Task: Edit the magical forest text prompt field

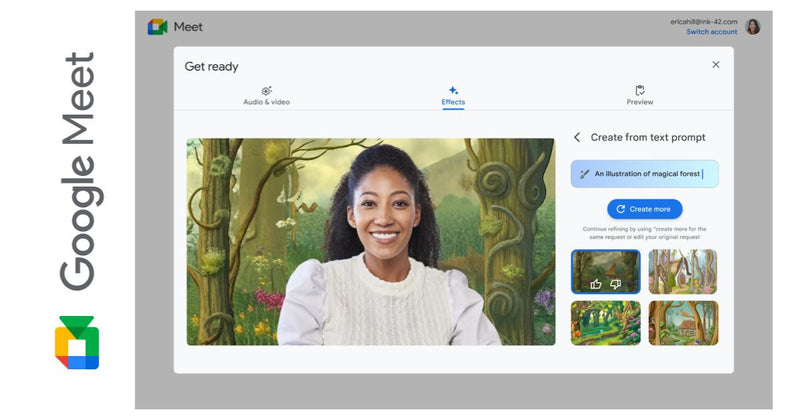Action: tap(644, 174)
